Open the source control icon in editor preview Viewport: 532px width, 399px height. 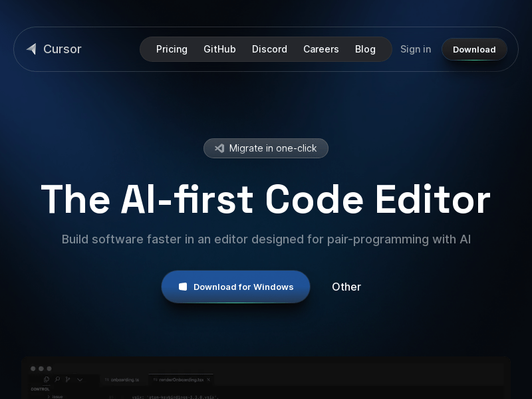(68, 379)
